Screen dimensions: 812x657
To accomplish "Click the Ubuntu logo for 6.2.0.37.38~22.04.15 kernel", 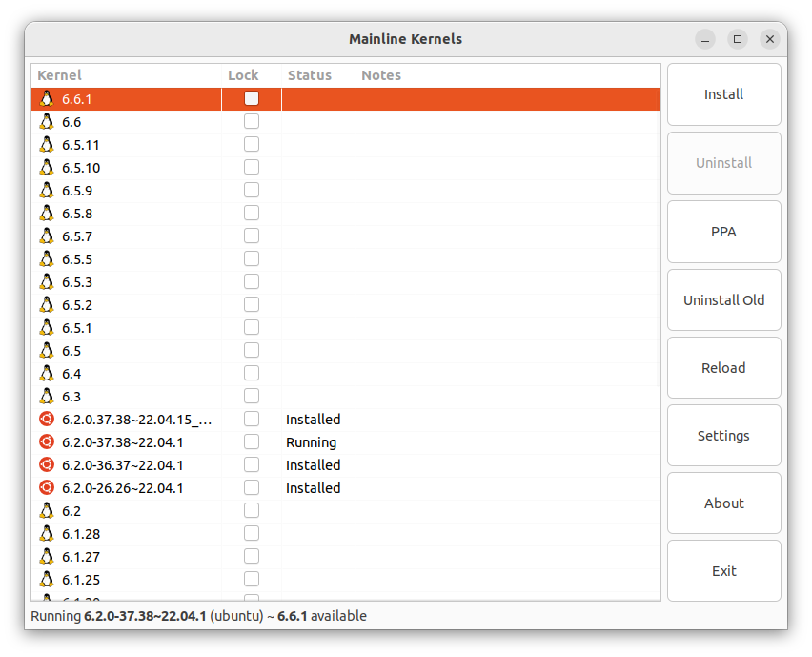I will click(x=47, y=419).
